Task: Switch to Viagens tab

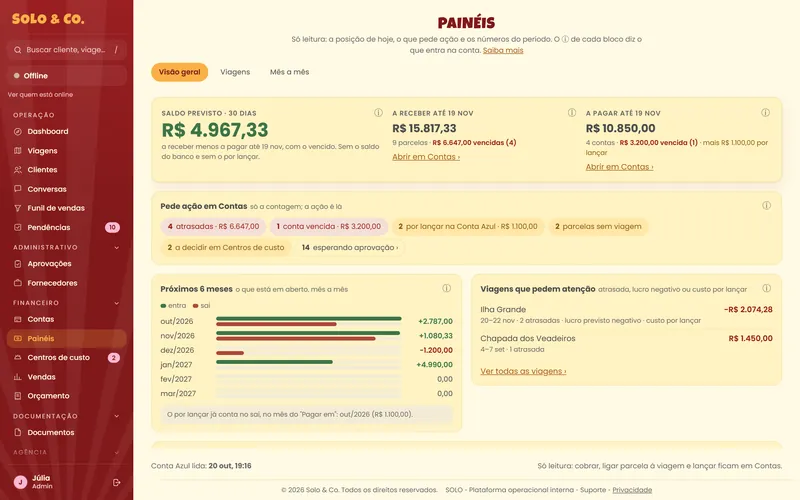Action: (x=235, y=72)
